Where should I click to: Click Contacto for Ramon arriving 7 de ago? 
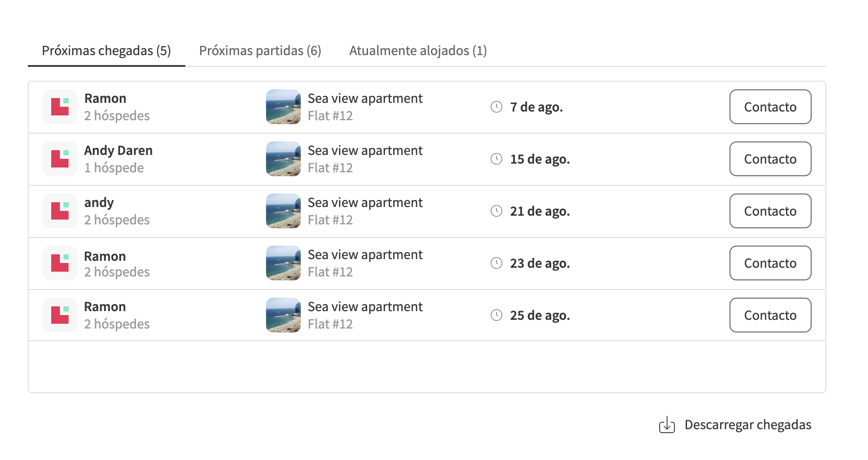click(770, 107)
